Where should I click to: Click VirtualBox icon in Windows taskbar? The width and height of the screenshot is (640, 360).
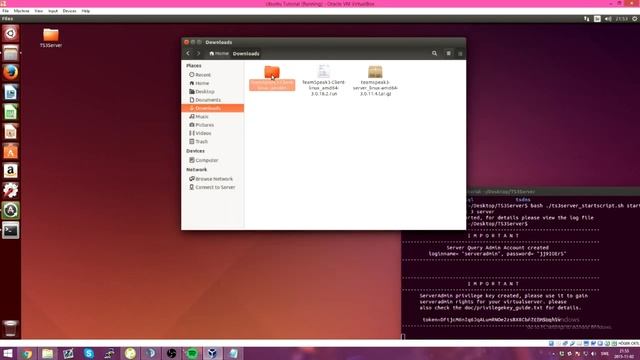point(212,353)
